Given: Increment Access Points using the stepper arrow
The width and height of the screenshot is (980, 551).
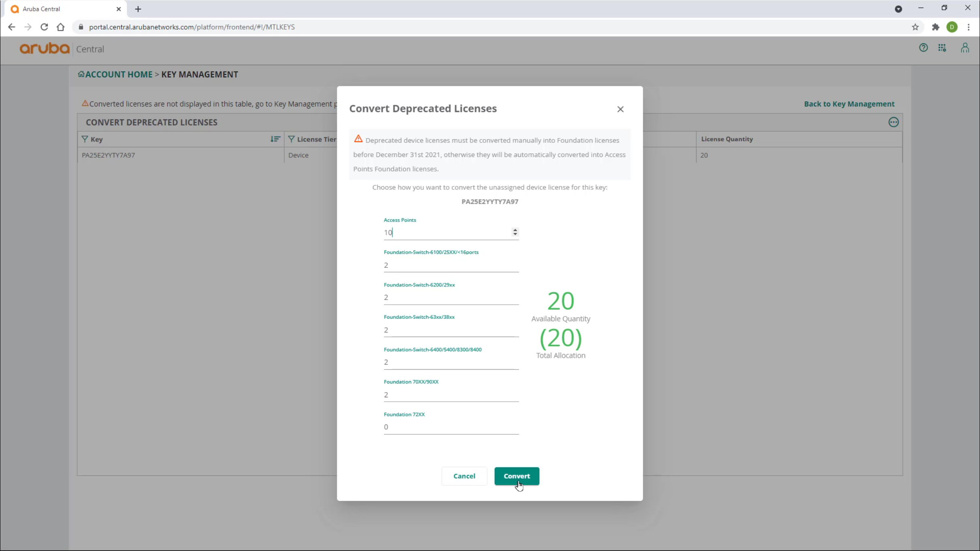Looking at the screenshot, I should (515, 230).
